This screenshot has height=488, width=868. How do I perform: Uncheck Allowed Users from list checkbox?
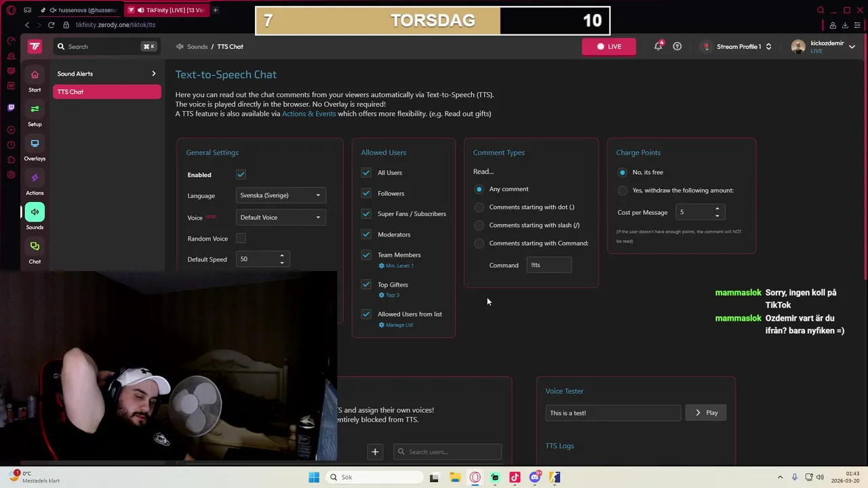[366, 314]
